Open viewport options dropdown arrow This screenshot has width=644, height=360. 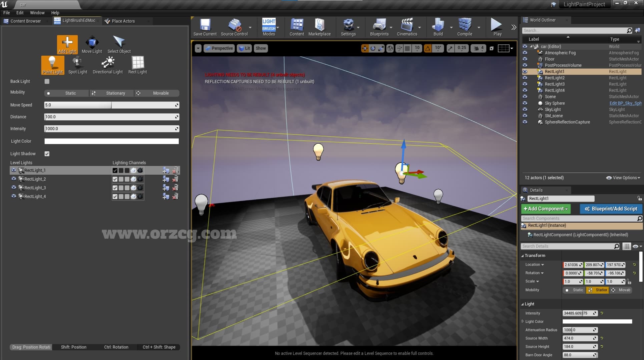(198, 48)
